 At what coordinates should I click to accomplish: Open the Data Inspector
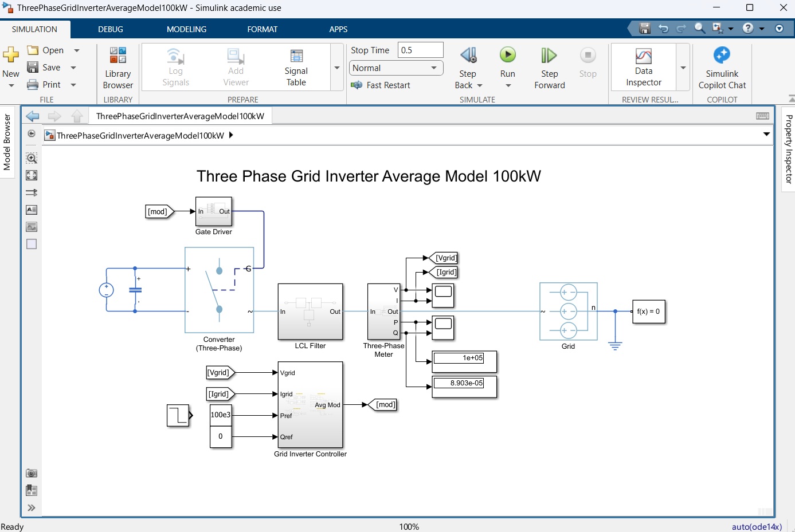coord(644,67)
